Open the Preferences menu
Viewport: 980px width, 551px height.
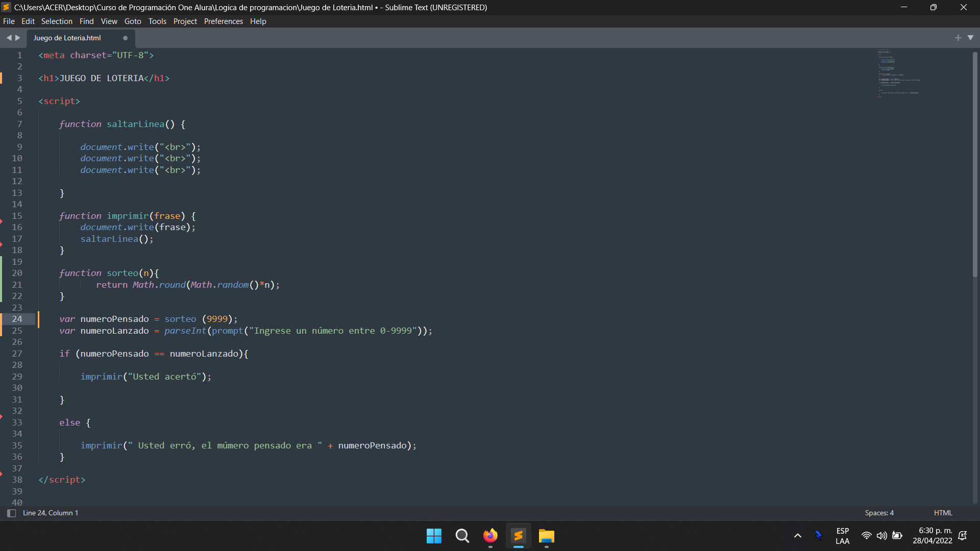(224, 21)
